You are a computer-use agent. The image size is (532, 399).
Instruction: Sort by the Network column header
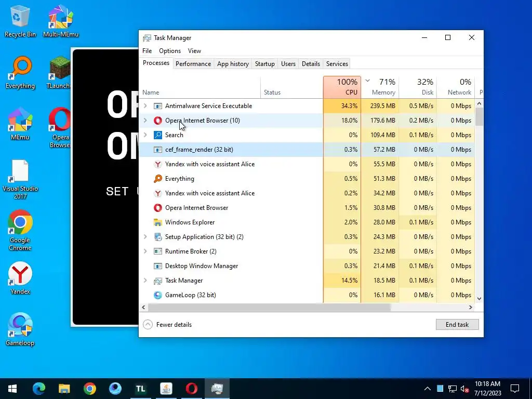click(456, 87)
